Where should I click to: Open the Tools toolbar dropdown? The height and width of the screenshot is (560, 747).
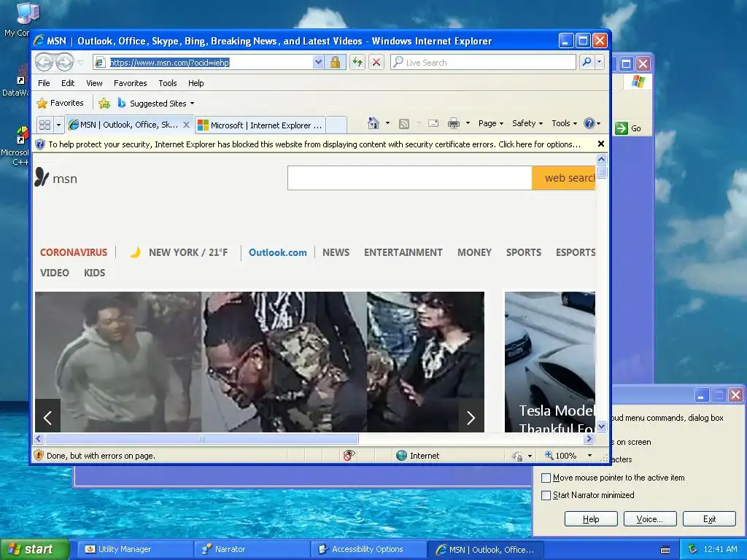point(564,123)
